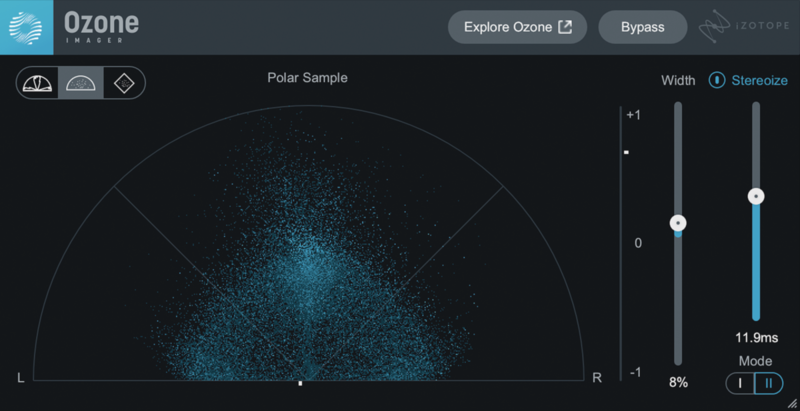
Task: Click the balance indicator below the vectorscope
Action: pos(301,383)
